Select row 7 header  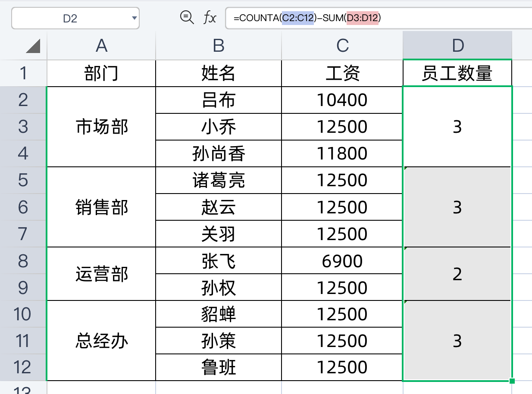[23, 234]
